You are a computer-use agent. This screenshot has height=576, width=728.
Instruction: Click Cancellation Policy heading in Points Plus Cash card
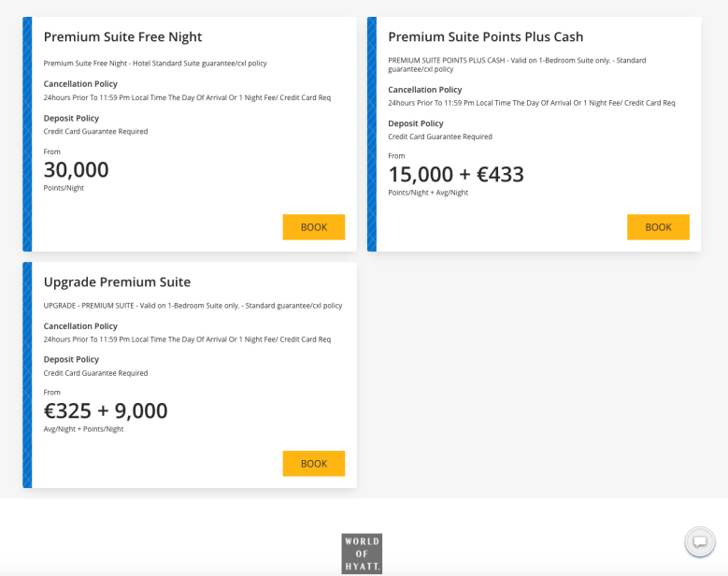point(425,90)
